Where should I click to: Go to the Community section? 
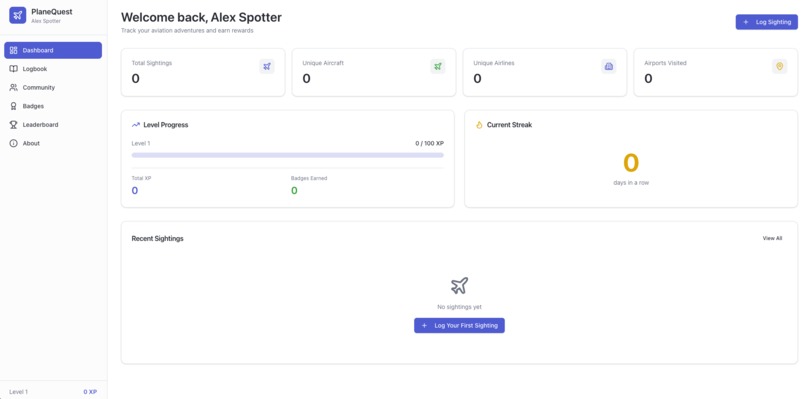[x=53, y=87]
